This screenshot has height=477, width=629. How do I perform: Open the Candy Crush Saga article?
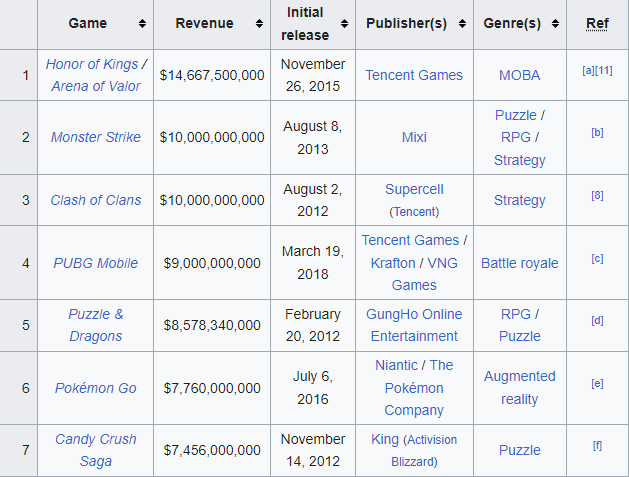click(95, 450)
